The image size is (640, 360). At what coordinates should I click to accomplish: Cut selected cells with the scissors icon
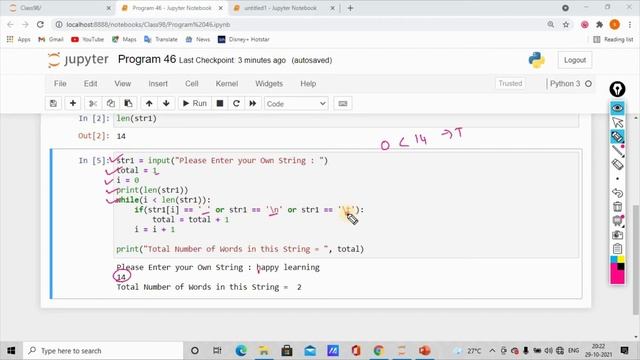(93, 104)
